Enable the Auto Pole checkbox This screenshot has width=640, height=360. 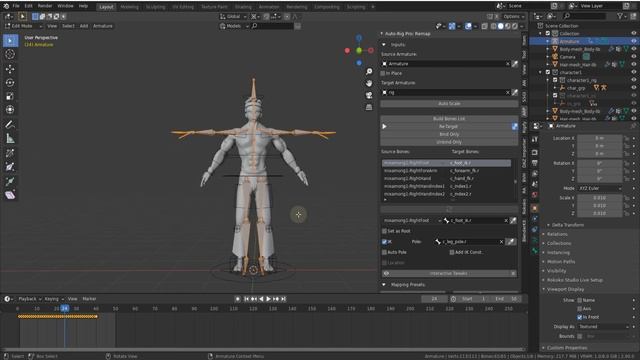pyautogui.click(x=384, y=252)
